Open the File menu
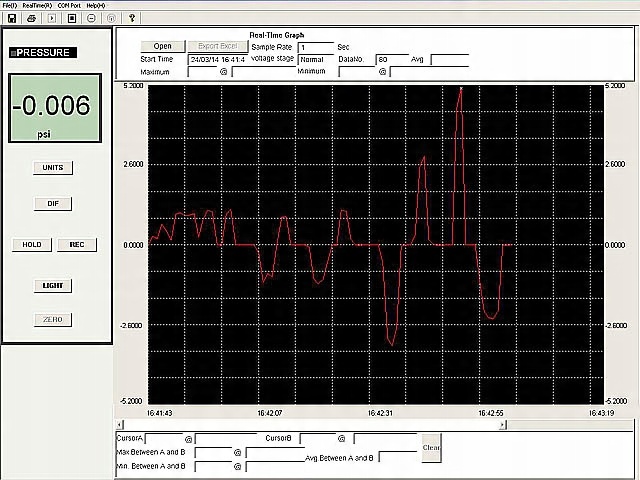Screen dimensions: 640x480 [x=10, y=6]
